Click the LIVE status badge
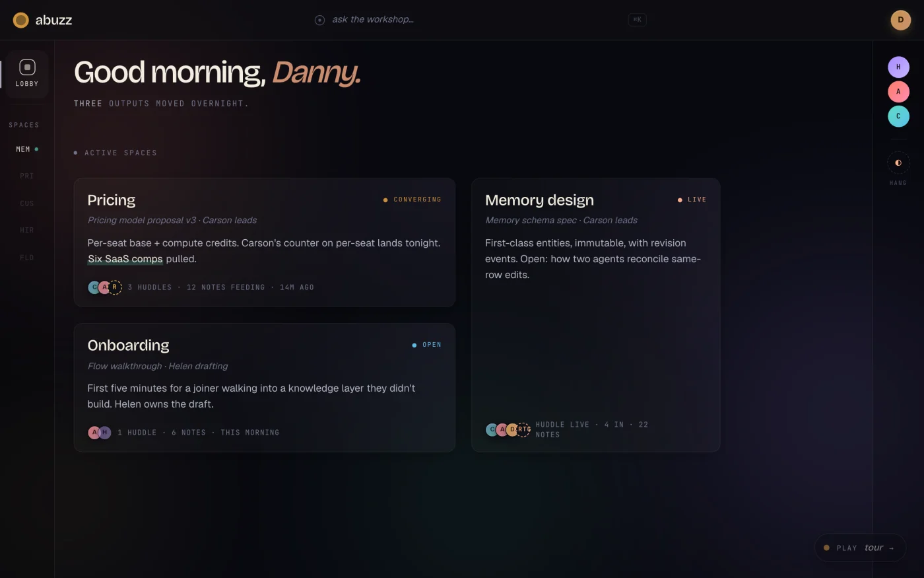This screenshot has height=578, width=924. tap(692, 199)
